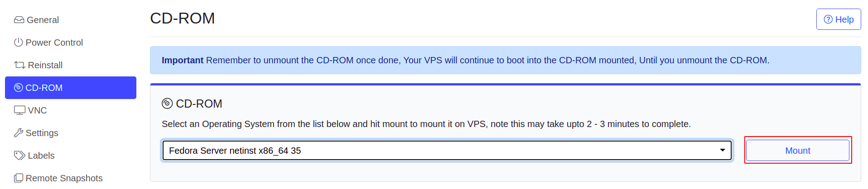The image size is (868, 189).
Task: Click the CD-ROM page title heading
Action: (183, 18)
